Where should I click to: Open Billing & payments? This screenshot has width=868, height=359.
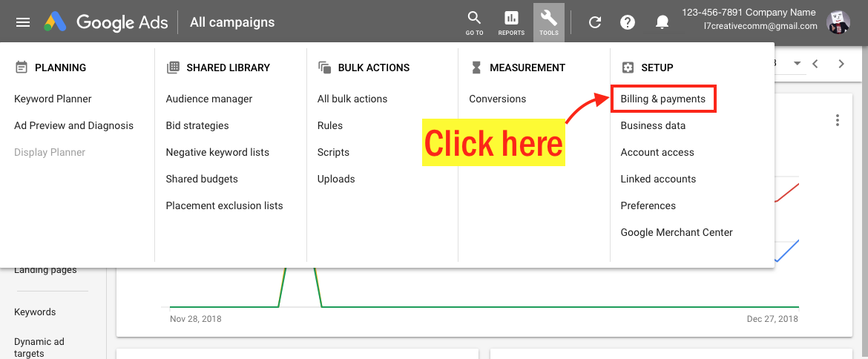(663, 99)
